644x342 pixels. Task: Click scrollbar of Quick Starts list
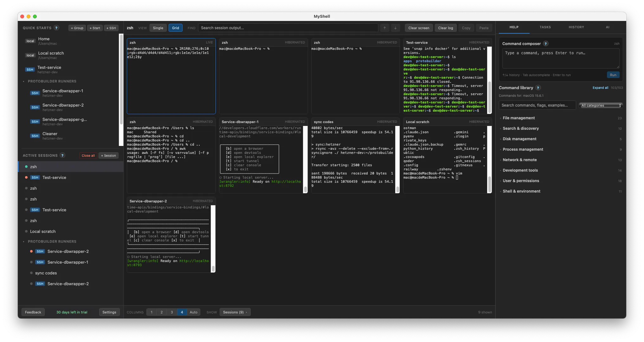pos(121,79)
